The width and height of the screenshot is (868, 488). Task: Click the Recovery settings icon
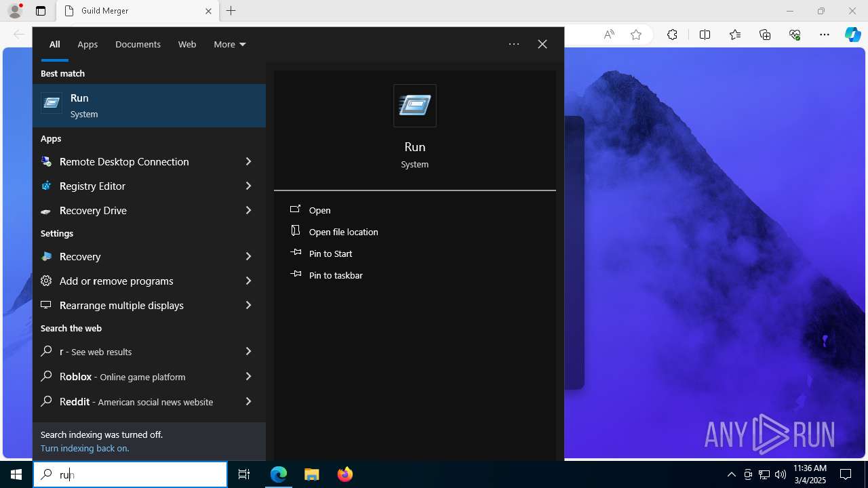click(46, 256)
